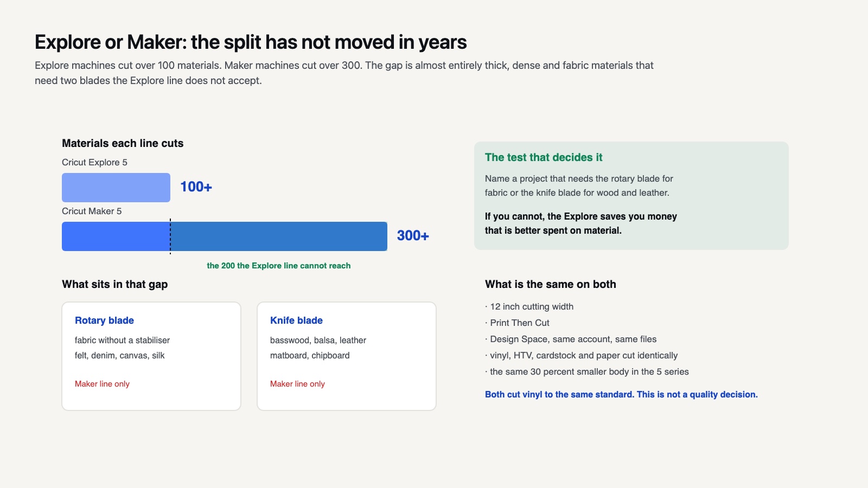This screenshot has width=868, height=488.
Task: Click the bold Explore saves you money text
Action: click(581, 223)
